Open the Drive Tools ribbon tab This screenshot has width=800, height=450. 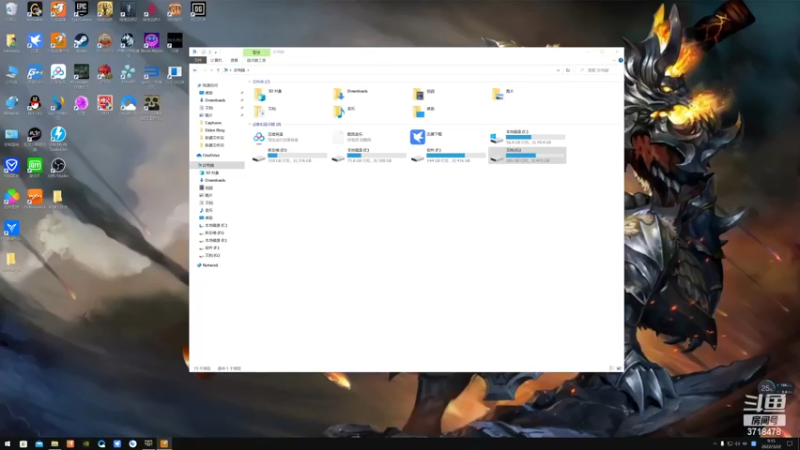(257, 60)
